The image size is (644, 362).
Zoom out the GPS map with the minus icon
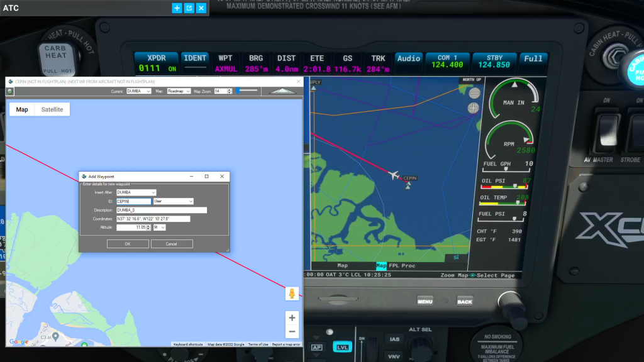click(x=474, y=93)
